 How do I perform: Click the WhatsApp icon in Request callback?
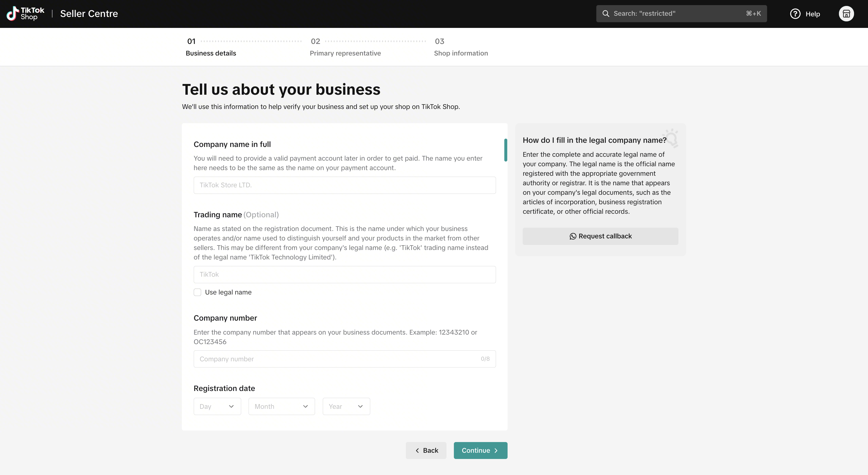[x=573, y=236]
